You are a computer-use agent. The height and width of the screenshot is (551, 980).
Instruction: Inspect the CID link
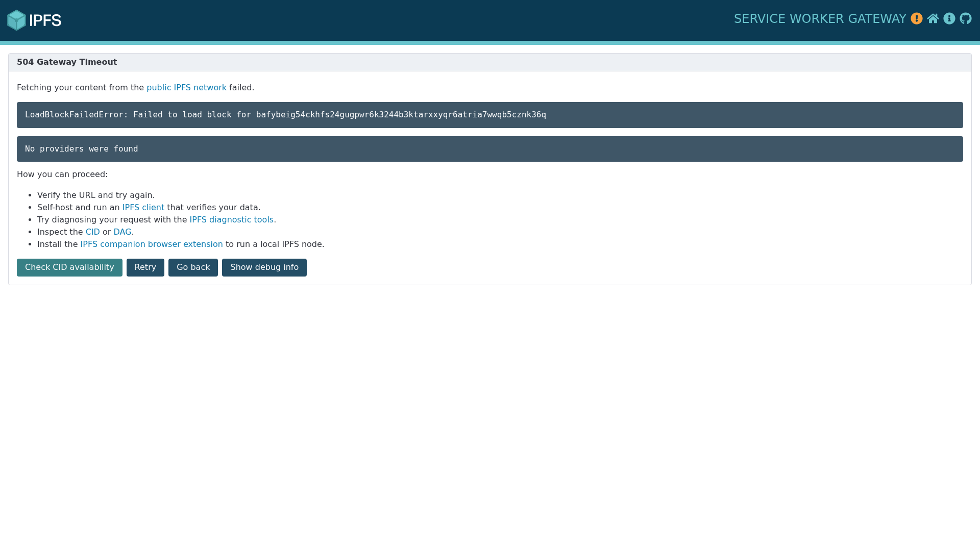(93, 232)
